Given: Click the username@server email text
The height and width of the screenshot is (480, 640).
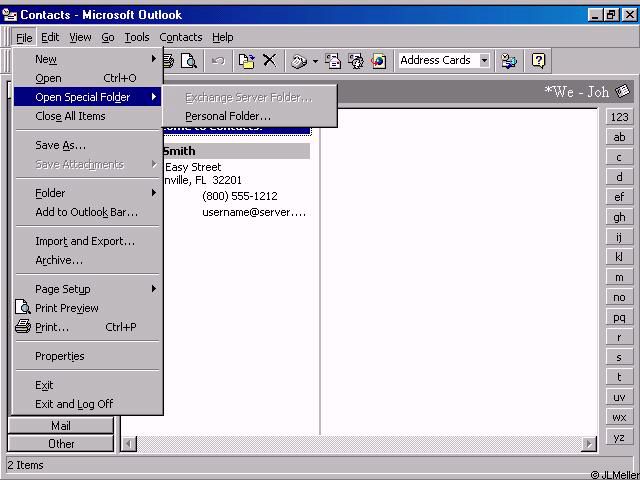Looking at the screenshot, I should click(x=254, y=212).
